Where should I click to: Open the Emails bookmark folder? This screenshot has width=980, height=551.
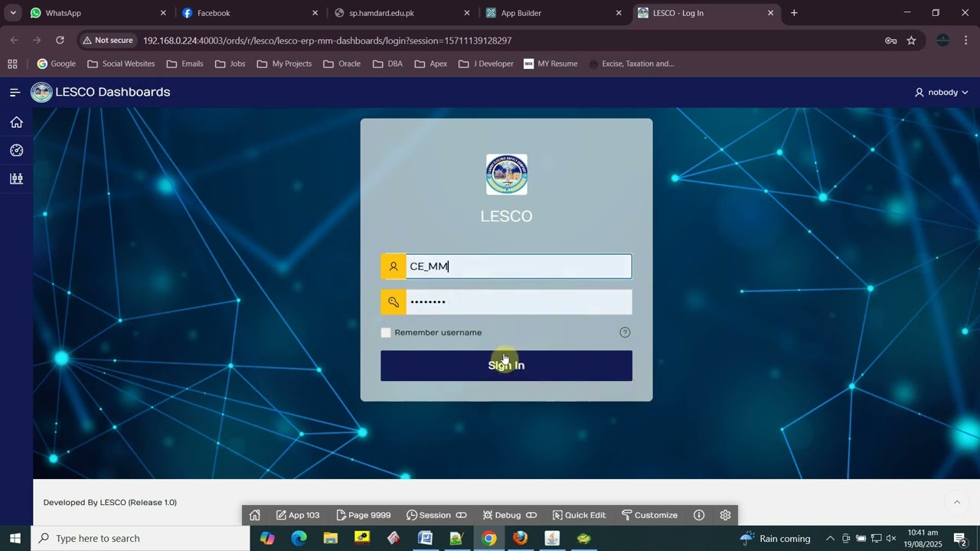[x=185, y=64]
